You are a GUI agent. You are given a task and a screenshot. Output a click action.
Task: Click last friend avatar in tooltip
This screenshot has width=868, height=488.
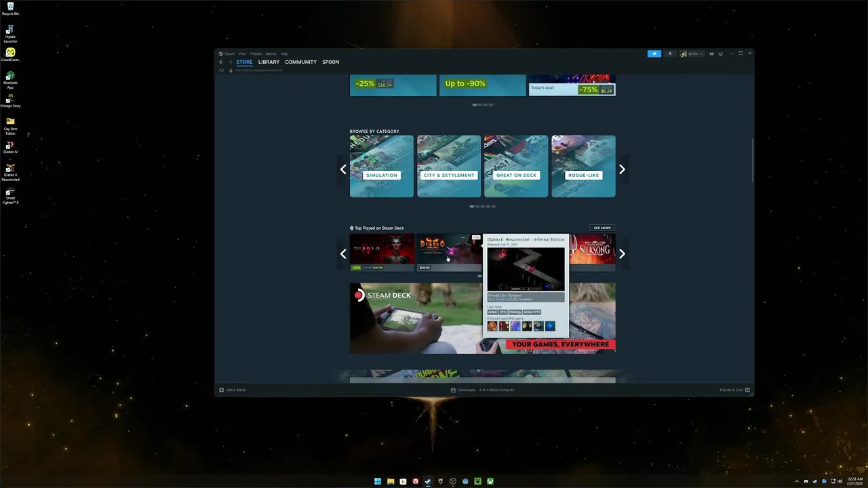(550, 326)
